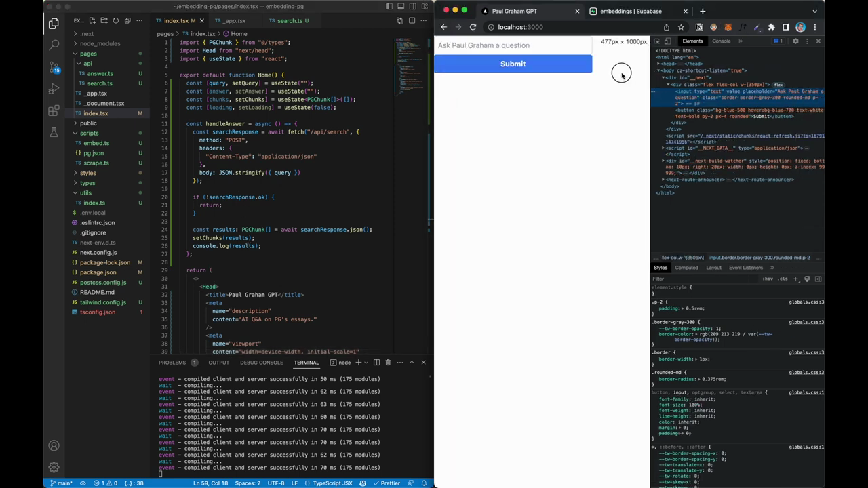The image size is (868, 488).
Task: Refresh the Explorer file tree
Action: [x=115, y=21]
